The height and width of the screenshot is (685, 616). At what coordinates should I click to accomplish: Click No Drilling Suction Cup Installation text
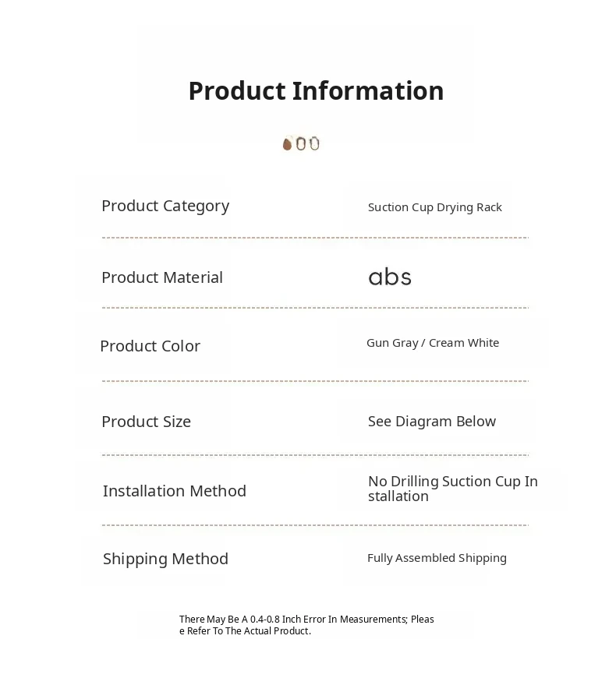point(452,489)
